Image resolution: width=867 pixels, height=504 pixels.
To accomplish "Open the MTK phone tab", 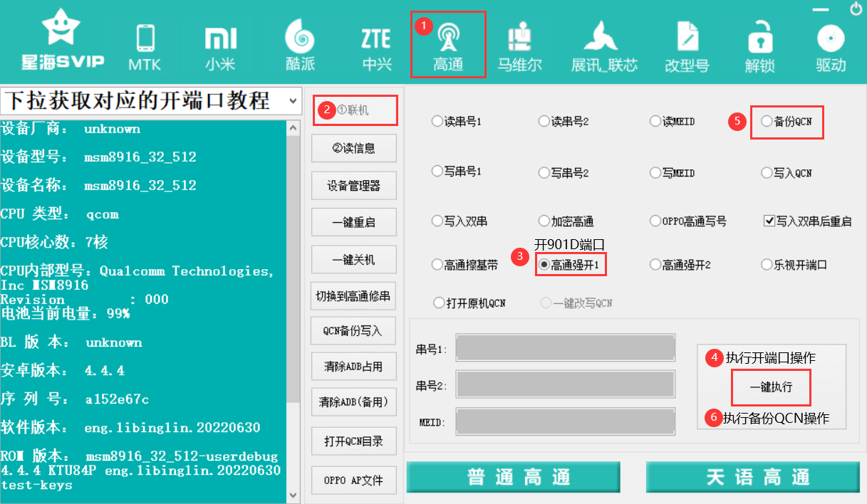I will (x=145, y=48).
